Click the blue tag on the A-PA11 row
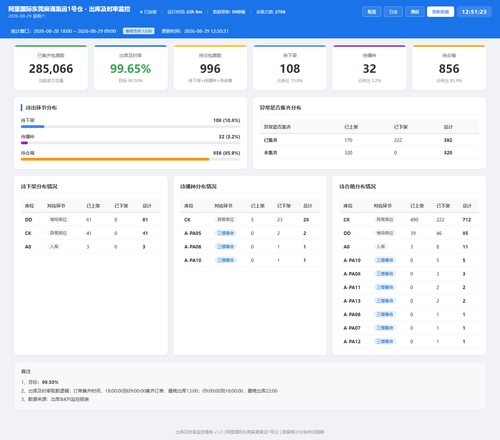This screenshot has height=440, width=500. (x=385, y=287)
